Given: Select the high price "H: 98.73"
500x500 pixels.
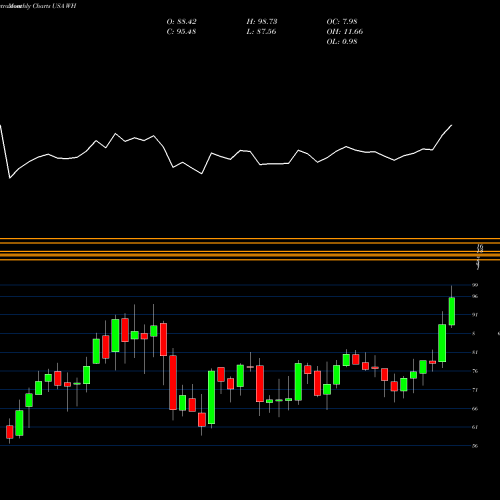Looking at the screenshot, I should [x=262, y=22].
